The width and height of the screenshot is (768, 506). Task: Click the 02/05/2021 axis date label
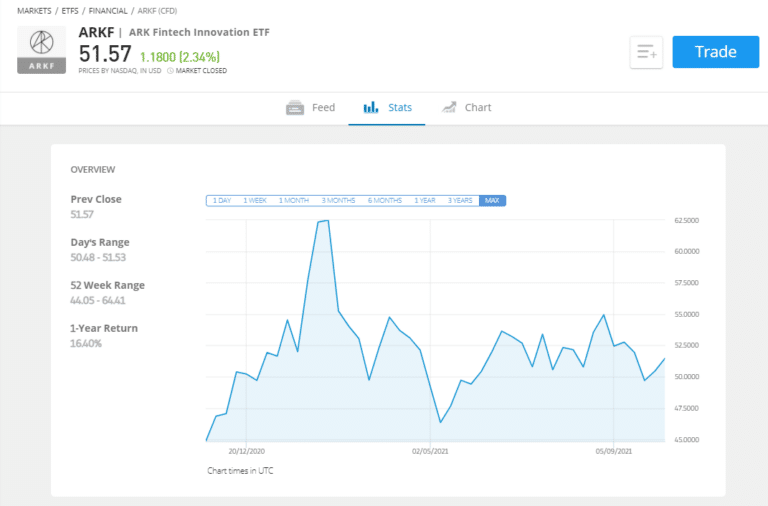[x=430, y=451]
